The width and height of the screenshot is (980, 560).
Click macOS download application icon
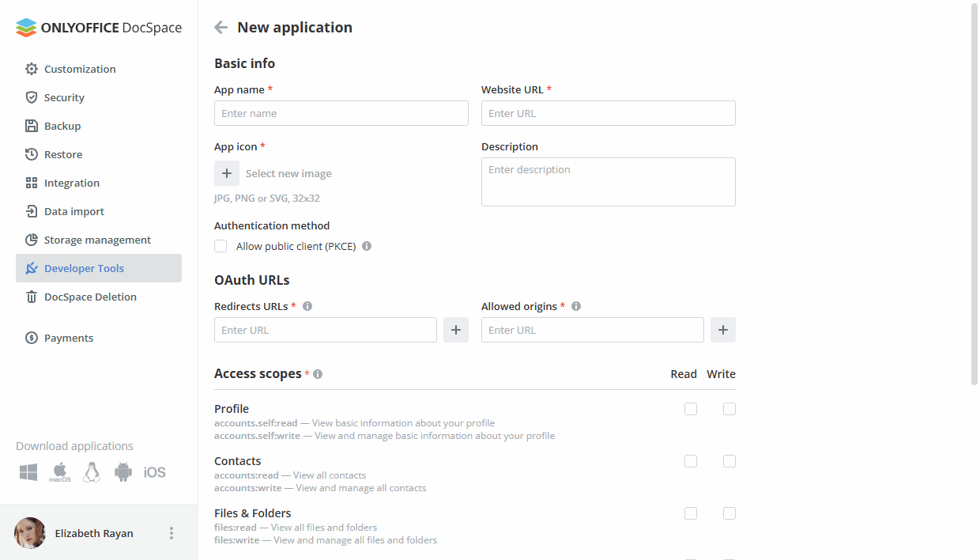[60, 472]
